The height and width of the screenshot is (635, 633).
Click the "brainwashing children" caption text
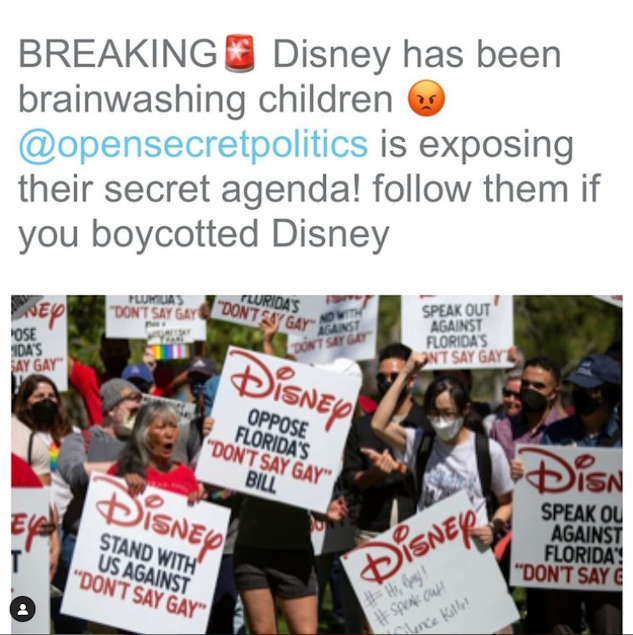[x=205, y=99]
